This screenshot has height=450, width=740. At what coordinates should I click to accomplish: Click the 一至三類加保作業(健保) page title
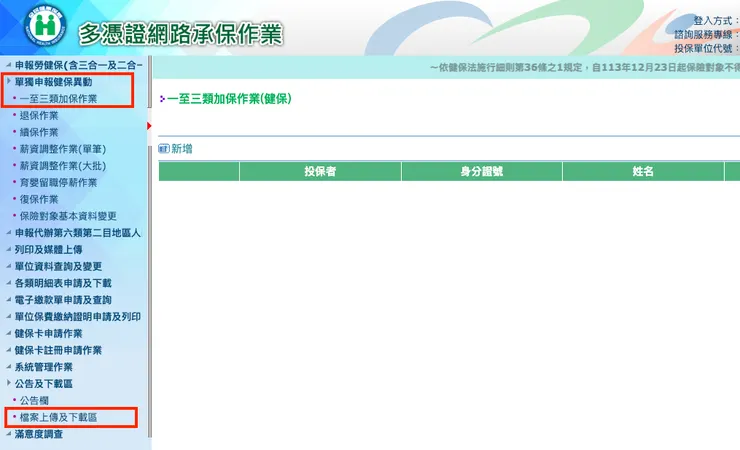(x=229, y=99)
